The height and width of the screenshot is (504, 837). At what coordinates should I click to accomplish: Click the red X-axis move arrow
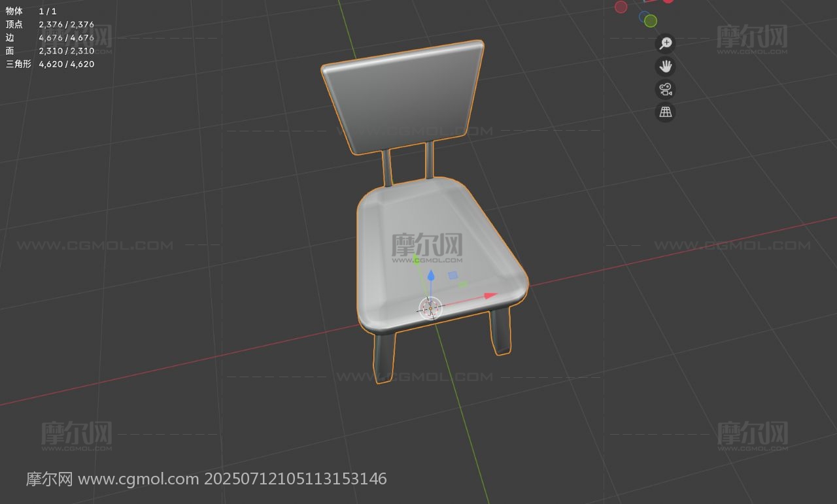(490, 295)
